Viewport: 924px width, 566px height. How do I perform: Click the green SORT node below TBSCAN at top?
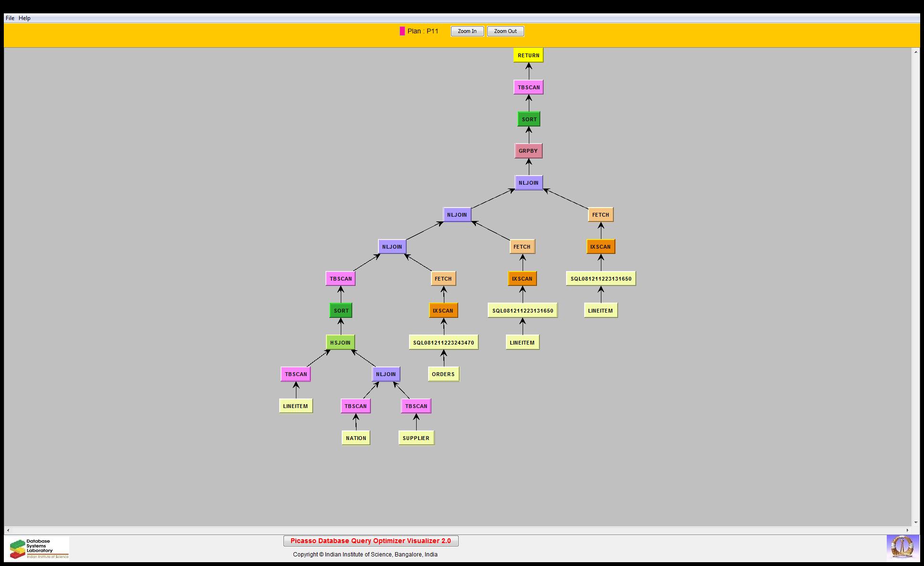(x=529, y=119)
